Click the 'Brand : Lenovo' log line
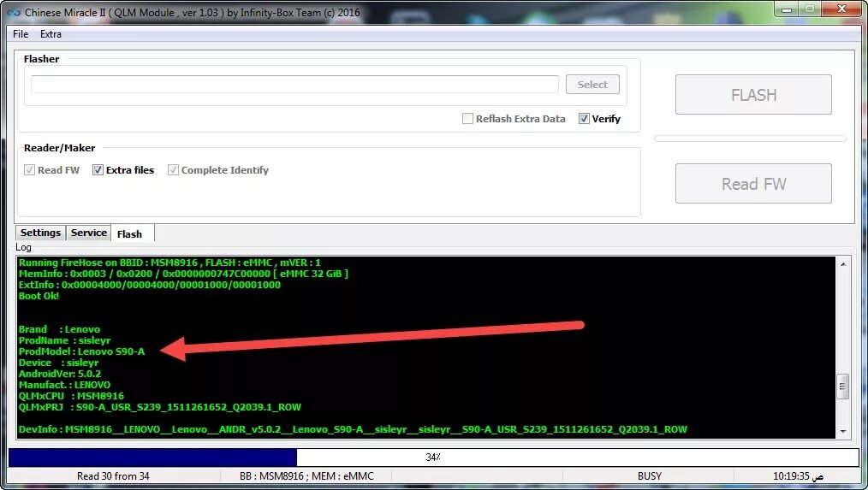 click(59, 329)
